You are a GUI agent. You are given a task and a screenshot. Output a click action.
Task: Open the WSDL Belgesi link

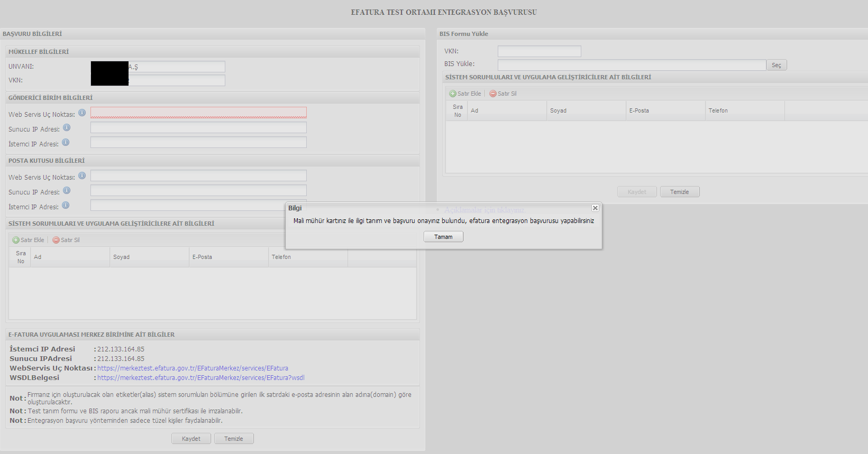point(201,378)
